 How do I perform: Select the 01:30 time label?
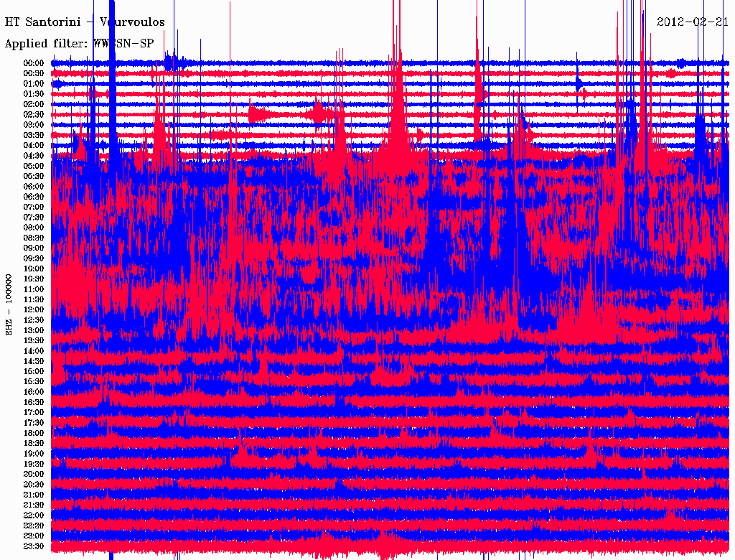[34, 94]
